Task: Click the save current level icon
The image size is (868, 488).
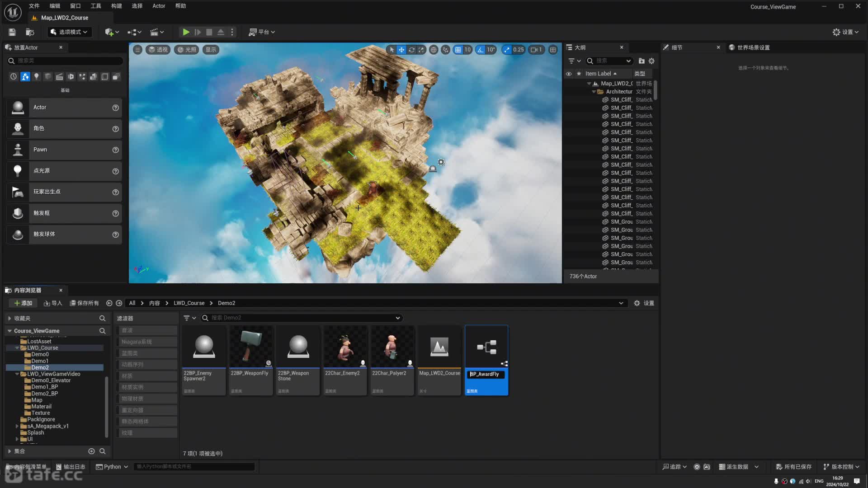Action: (x=12, y=32)
